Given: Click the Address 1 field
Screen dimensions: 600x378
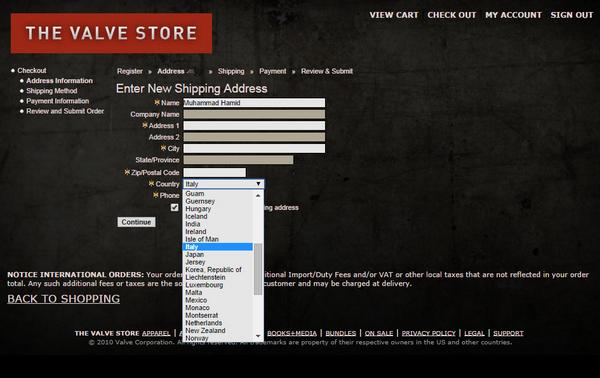Looking at the screenshot, I should click(x=254, y=125).
